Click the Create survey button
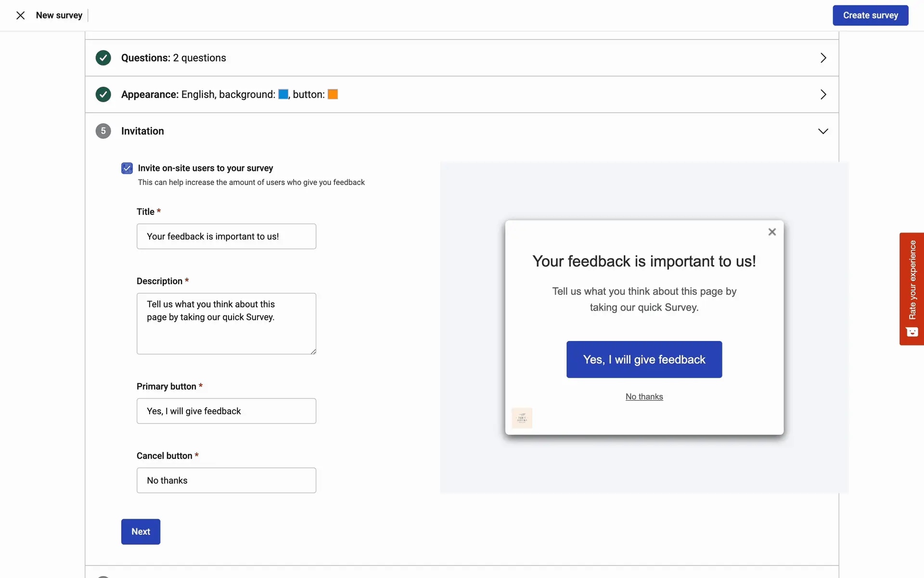The width and height of the screenshot is (924, 578). pos(870,15)
